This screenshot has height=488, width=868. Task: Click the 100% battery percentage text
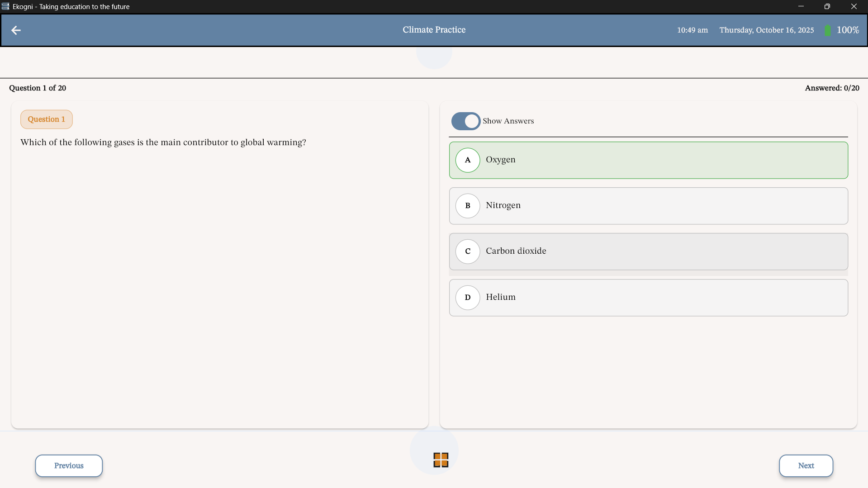click(x=847, y=30)
